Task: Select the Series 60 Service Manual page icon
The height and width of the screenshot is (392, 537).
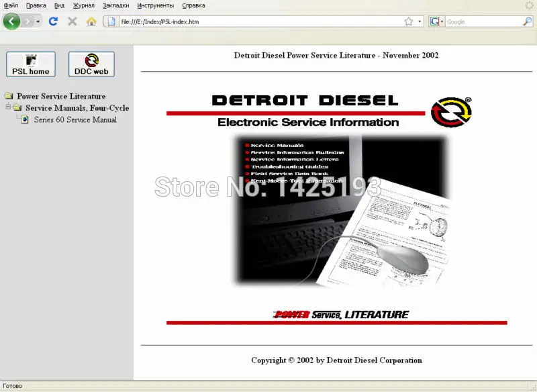Action: [24, 119]
